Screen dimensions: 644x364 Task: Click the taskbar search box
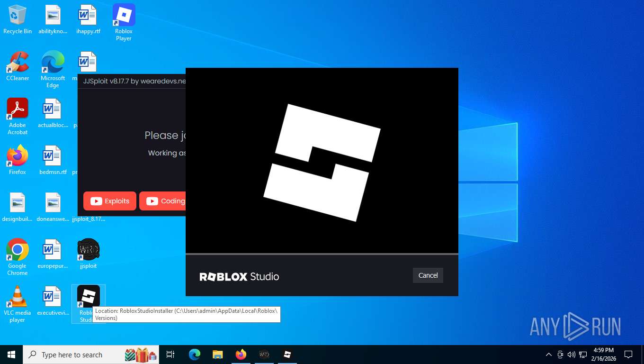91,355
